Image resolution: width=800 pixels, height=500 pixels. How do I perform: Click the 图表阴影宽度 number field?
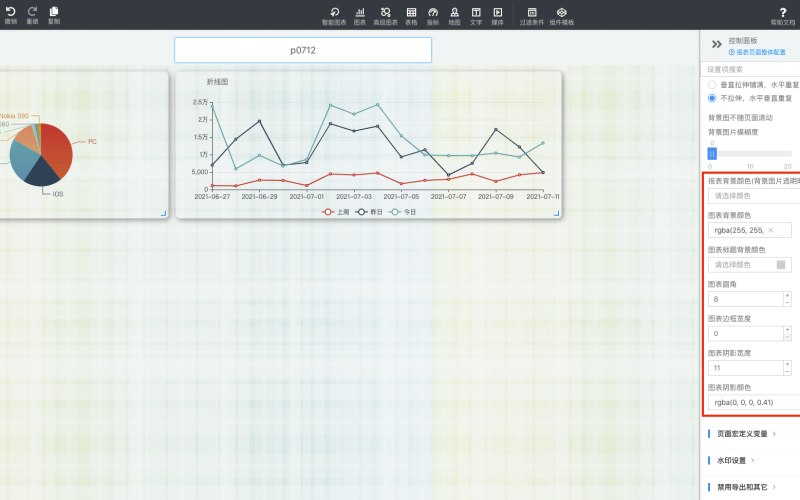[x=746, y=368]
